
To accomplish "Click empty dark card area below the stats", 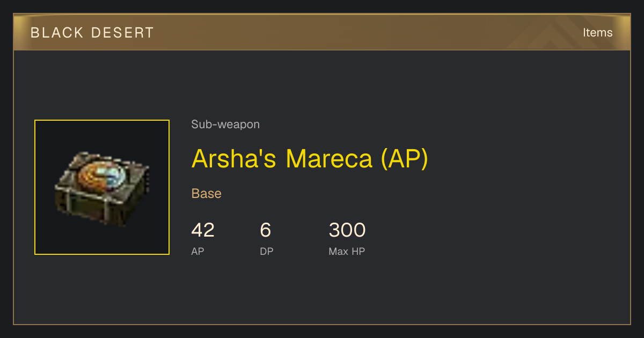I will [x=322, y=292].
